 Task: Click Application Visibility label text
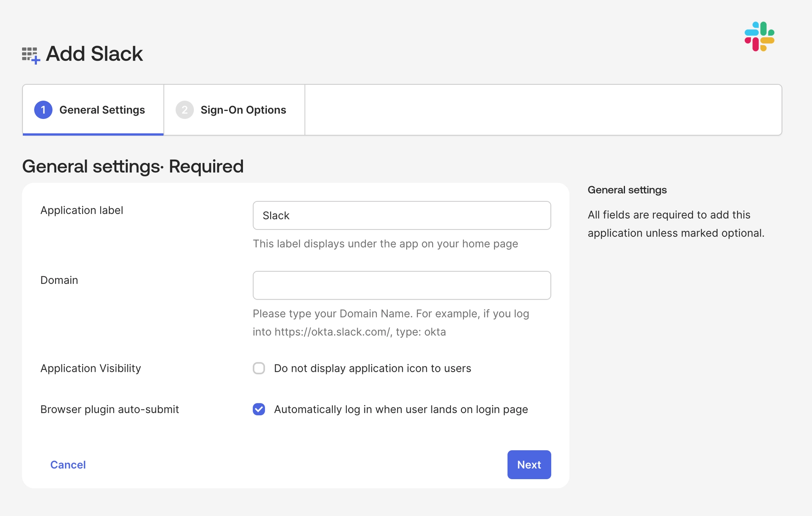90,368
